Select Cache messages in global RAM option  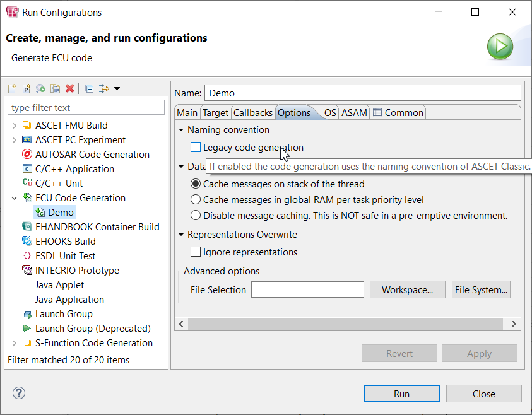point(196,200)
